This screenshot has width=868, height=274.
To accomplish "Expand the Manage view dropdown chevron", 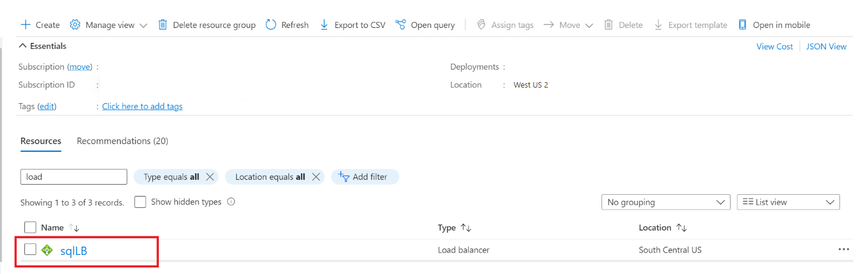I will tap(143, 25).
